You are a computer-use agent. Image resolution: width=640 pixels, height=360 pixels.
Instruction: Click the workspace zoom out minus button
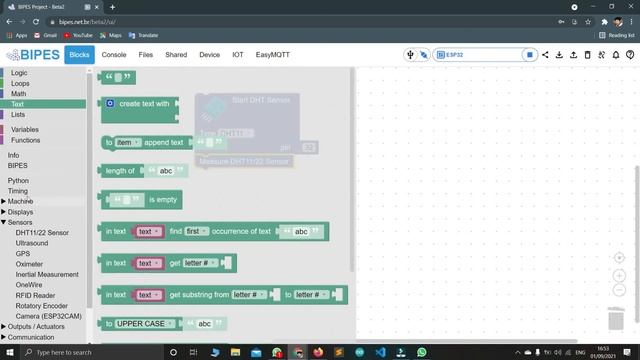pos(619,290)
